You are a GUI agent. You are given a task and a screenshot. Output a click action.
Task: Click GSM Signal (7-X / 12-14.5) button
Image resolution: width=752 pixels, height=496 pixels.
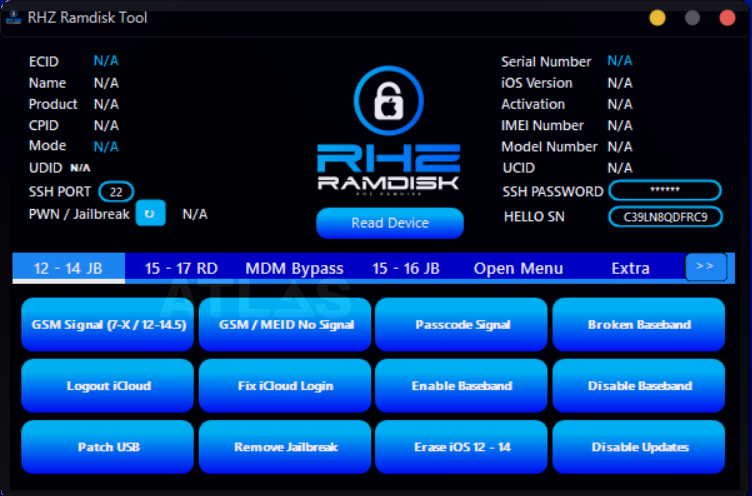(x=108, y=325)
